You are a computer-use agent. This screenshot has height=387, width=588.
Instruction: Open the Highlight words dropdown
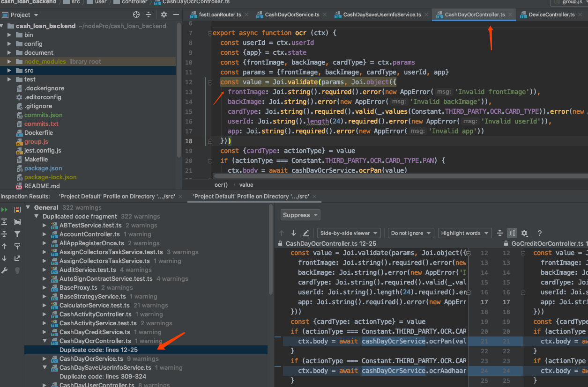pos(465,233)
